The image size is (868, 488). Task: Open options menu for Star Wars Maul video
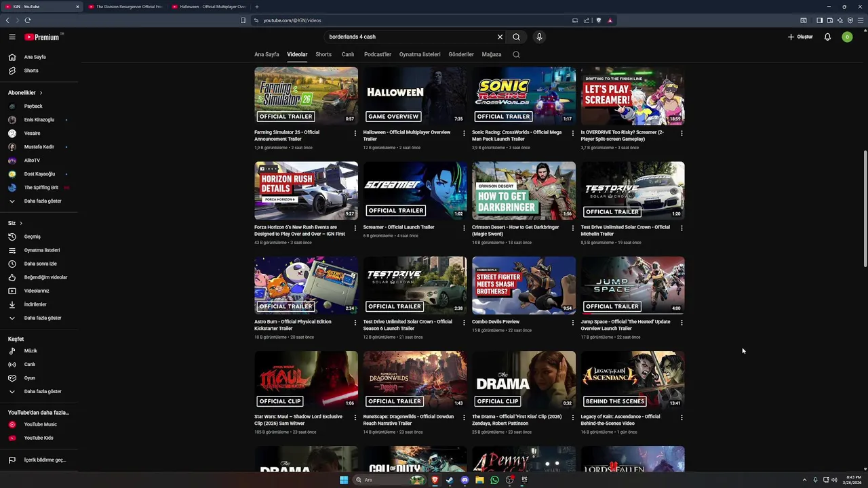click(x=355, y=418)
